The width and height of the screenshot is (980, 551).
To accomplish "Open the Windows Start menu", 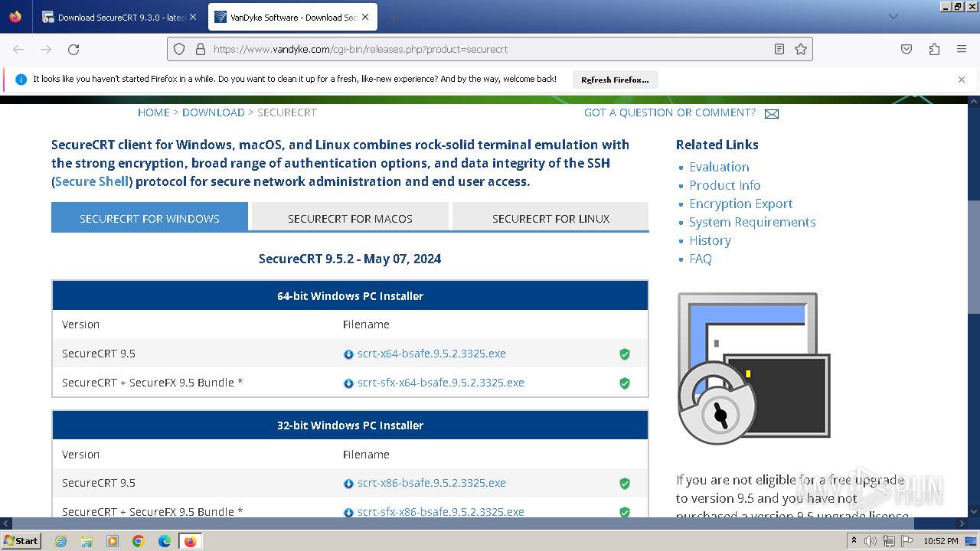I will pos(21,540).
